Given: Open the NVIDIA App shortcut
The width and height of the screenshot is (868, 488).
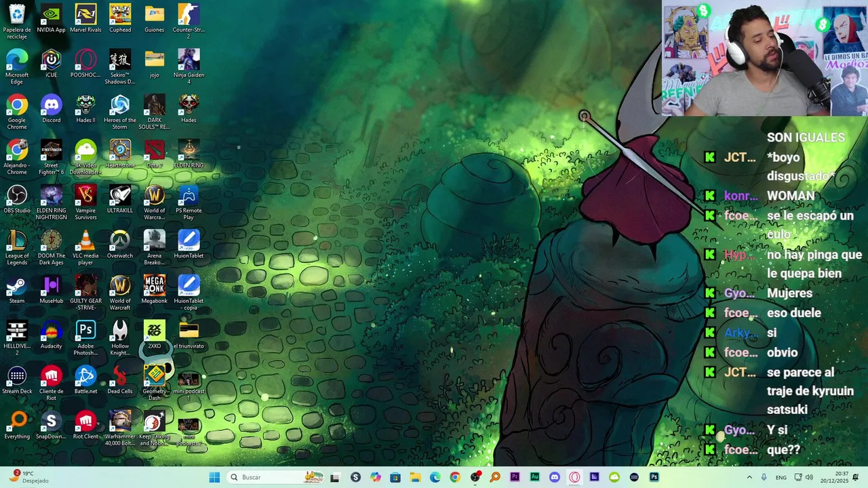Looking at the screenshot, I should tap(51, 18).
